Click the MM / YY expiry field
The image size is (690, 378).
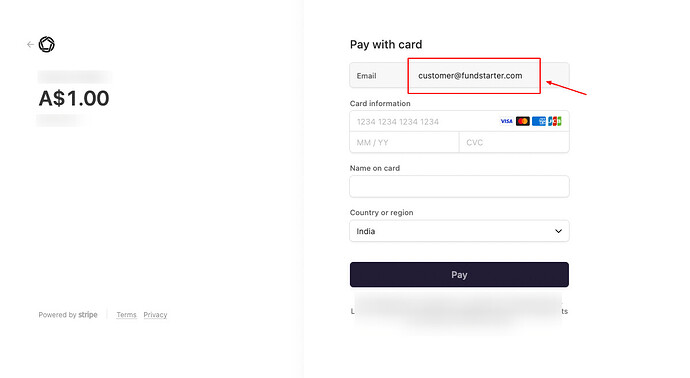click(404, 143)
